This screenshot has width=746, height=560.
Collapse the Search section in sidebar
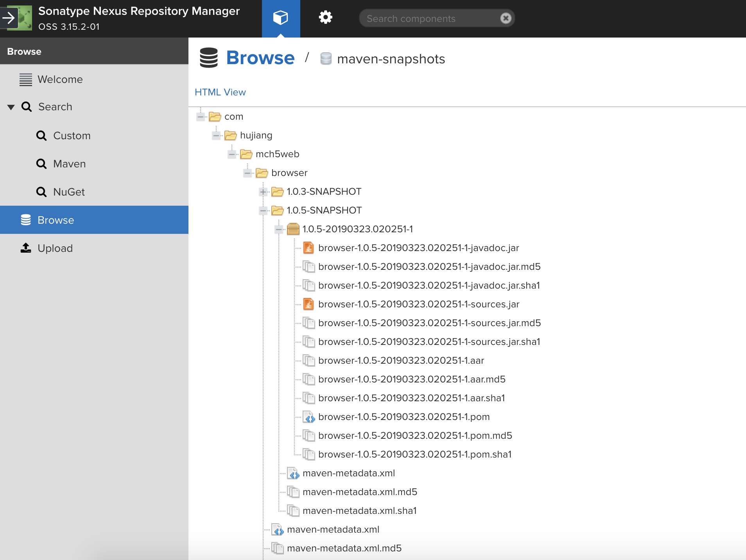(x=11, y=107)
